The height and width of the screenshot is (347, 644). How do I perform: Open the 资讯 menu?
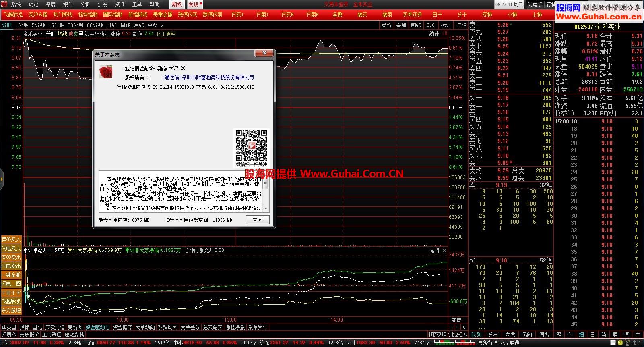pyautogui.click(x=120, y=4)
